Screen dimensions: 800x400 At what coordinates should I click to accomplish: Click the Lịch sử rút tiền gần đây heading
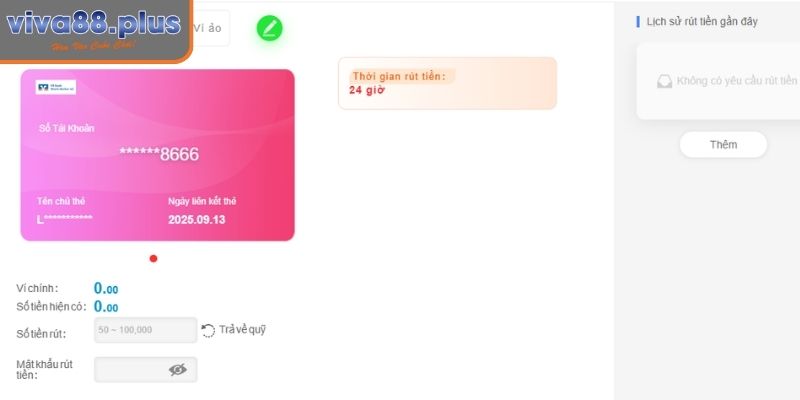click(x=702, y=21)
